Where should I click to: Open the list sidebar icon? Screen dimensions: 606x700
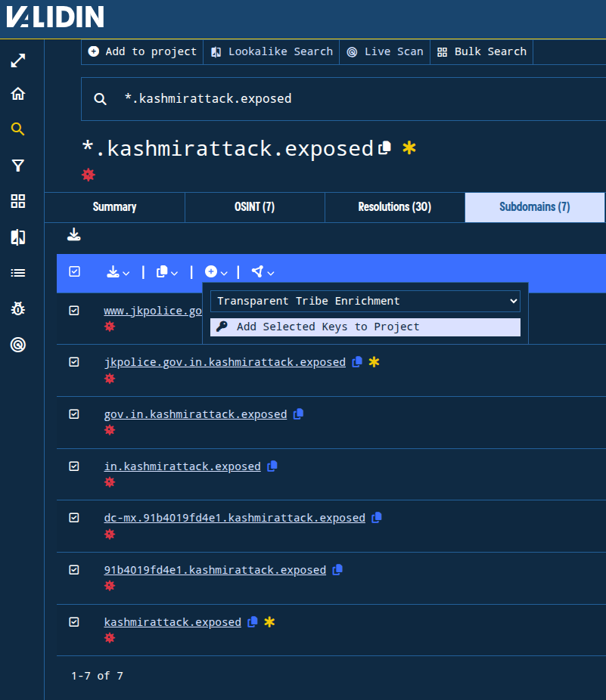(x=18, y=273)
